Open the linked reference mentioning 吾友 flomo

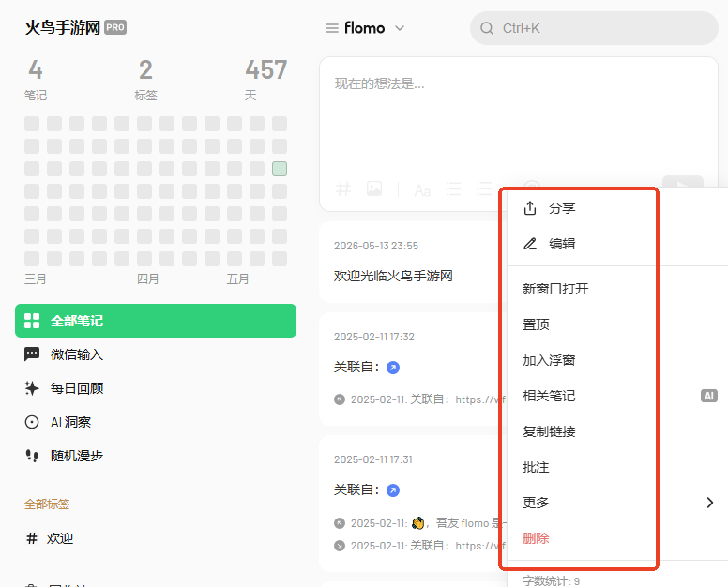coord(420,523)
